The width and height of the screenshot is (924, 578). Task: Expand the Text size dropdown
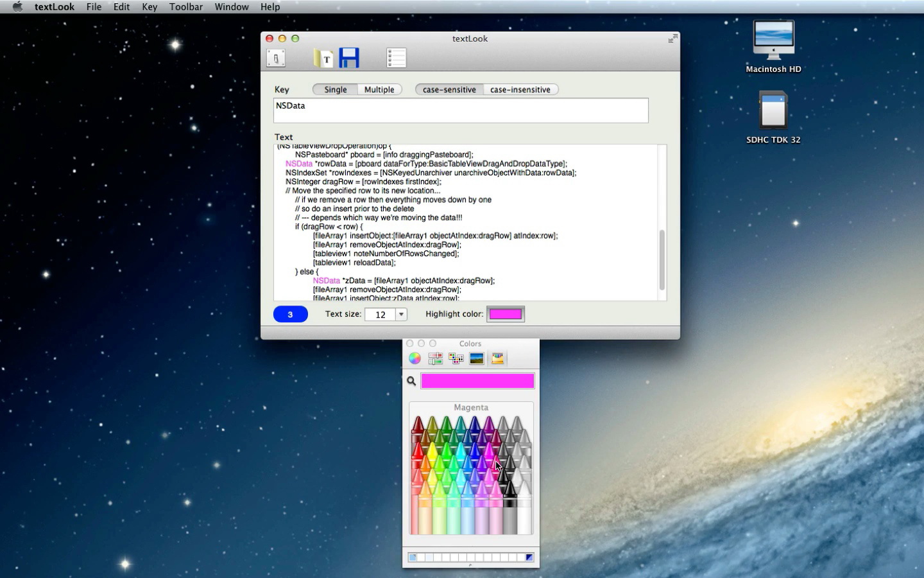(401, 314)
